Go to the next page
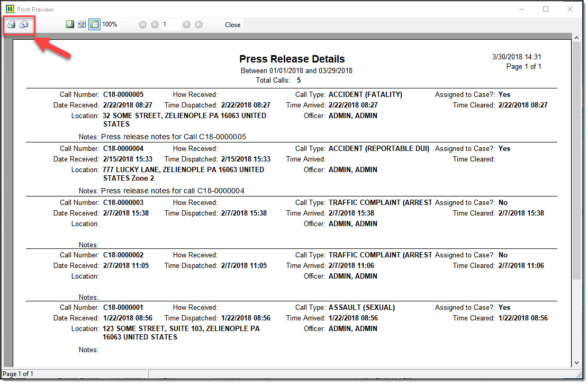 (186, 24)
